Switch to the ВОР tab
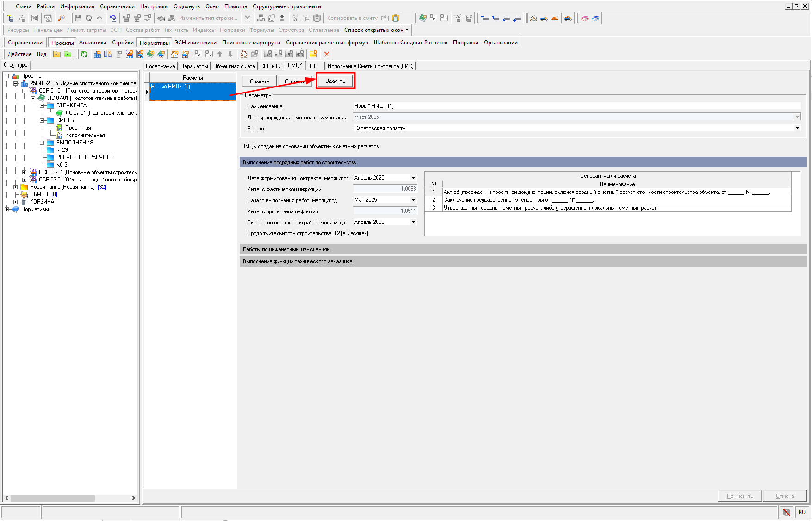 coord(313,66)
